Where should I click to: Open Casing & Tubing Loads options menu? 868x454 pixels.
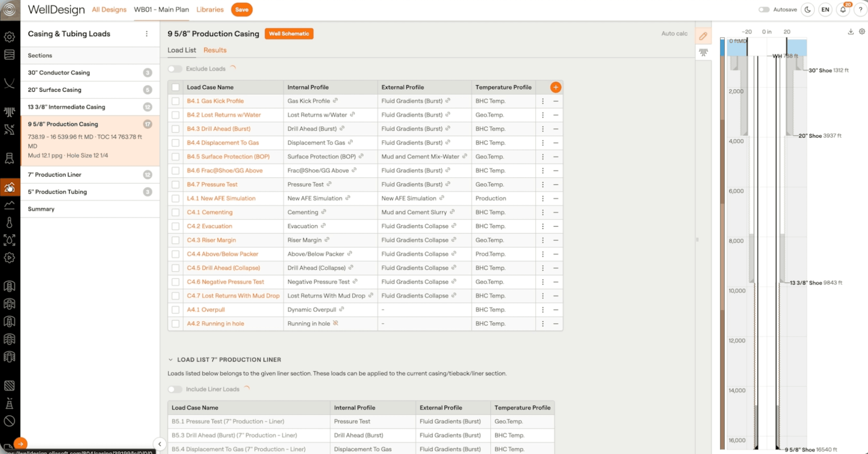pos(147,34)
